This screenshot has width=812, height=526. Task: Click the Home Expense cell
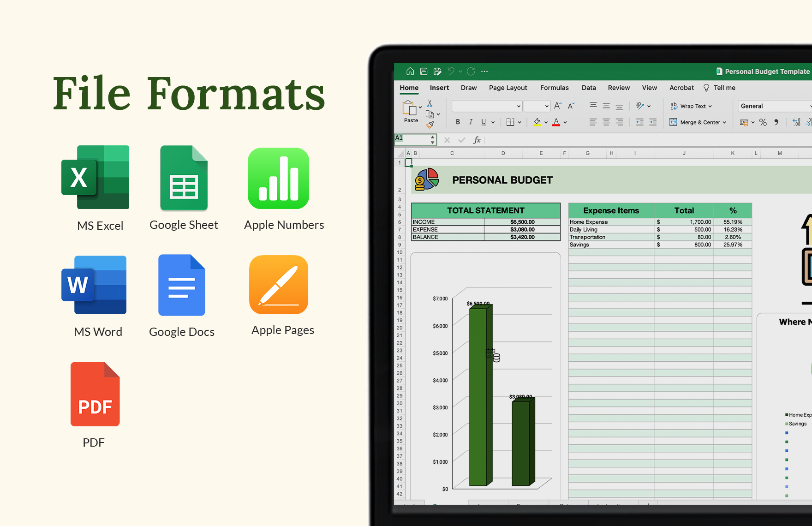(611, 222)
